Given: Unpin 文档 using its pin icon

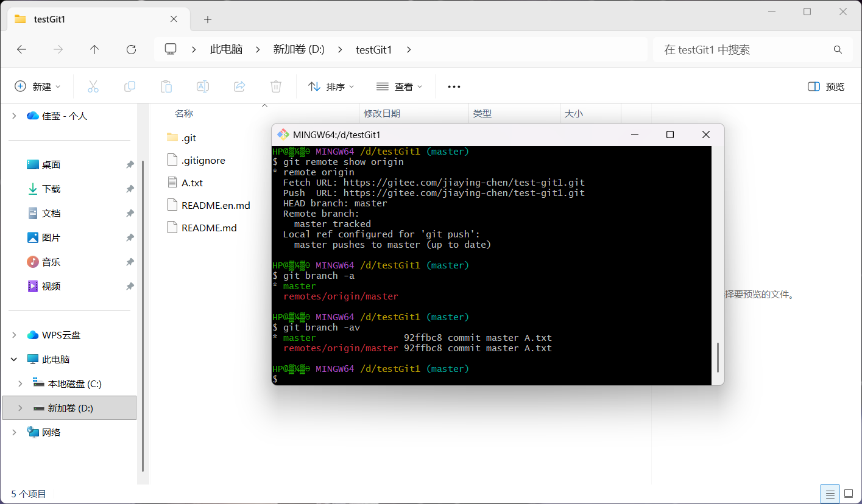Looking at the screenshot, I should coord(130,214).
